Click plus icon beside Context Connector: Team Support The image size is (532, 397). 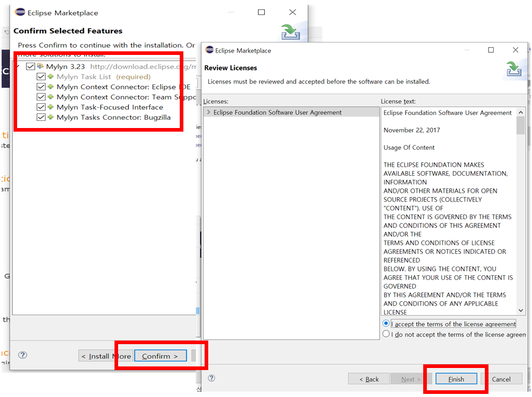click(51, 97)
